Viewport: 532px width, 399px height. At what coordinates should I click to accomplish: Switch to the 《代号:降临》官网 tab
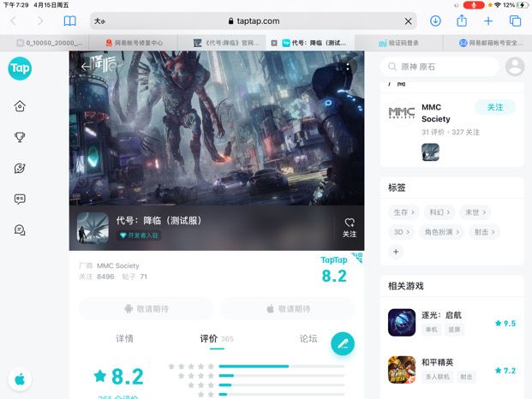[223, 43]
